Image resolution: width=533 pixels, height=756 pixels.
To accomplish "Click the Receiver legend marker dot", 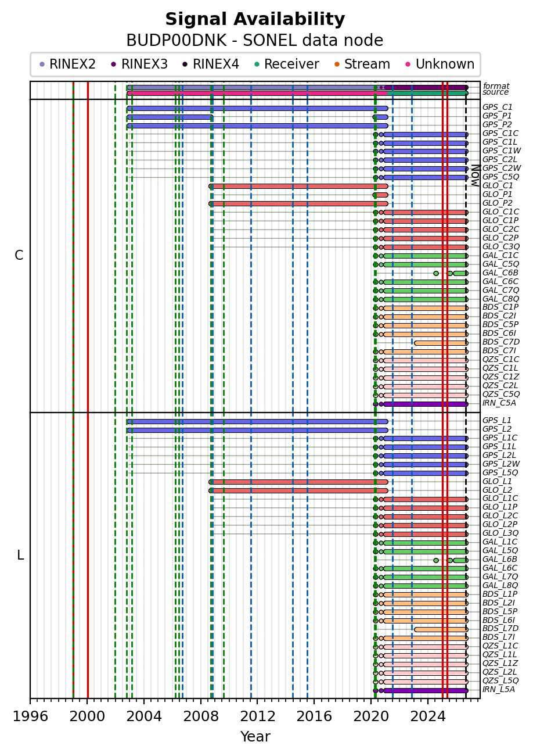I will pos(257,65).
